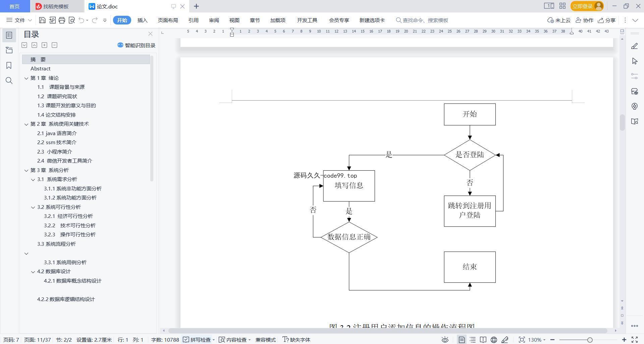Open the 审阅 ribbon tab
This screenshot has height=344, width=644.
214,20
